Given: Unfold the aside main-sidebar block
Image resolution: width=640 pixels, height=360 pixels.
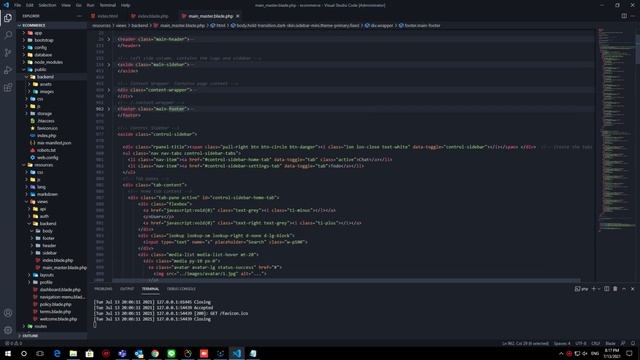Looking at the screenshot, I should [109, 64].
